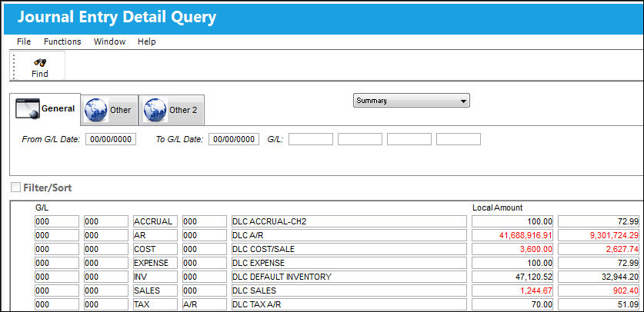Click the ACCRUAL account cell
The image size is (644, 312).
pyautogui.click(x=155, y=221)
